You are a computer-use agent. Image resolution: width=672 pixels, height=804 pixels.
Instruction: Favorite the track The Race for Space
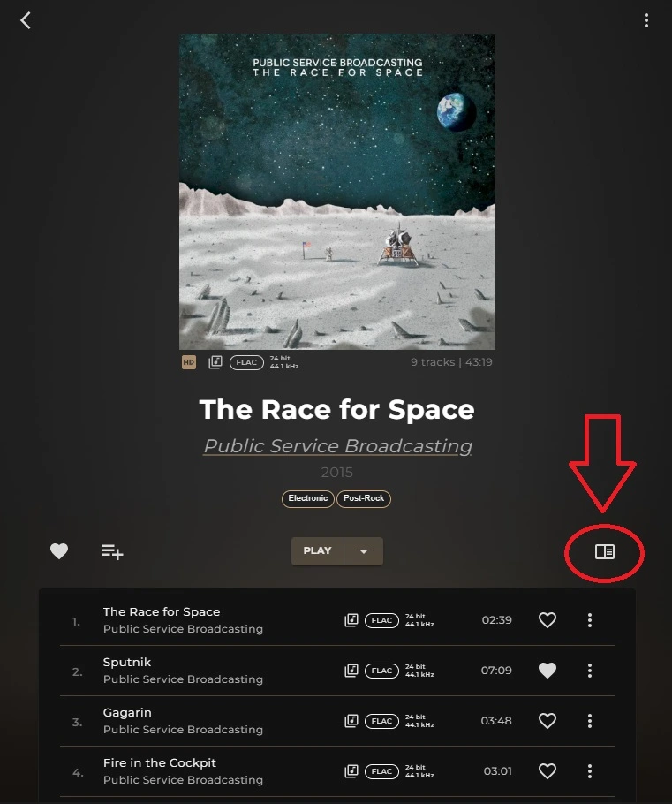(x=547, y=620)
